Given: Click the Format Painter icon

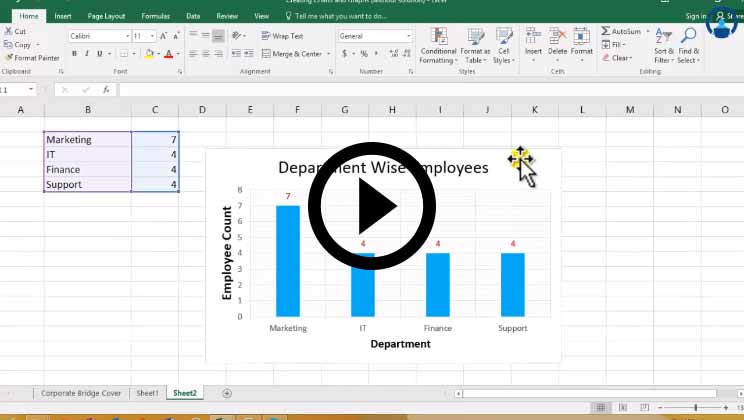Looking at the screenshot, I should pos(8,58).
